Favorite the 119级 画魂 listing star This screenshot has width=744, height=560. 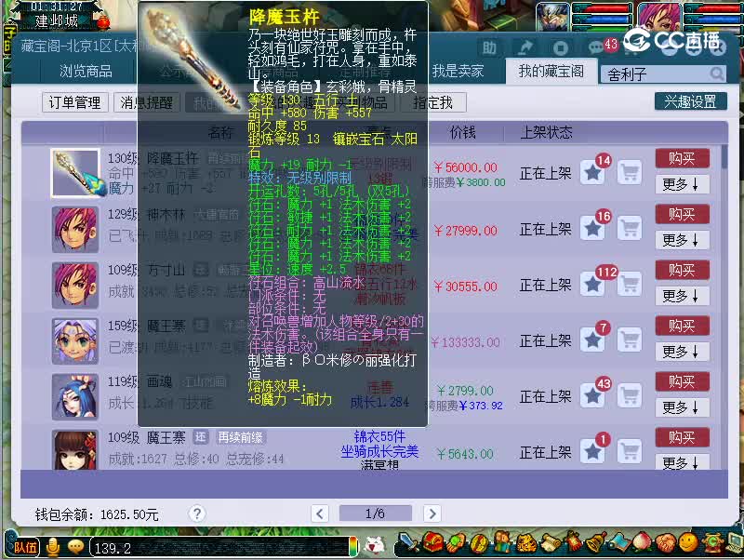tap(592, 395)
